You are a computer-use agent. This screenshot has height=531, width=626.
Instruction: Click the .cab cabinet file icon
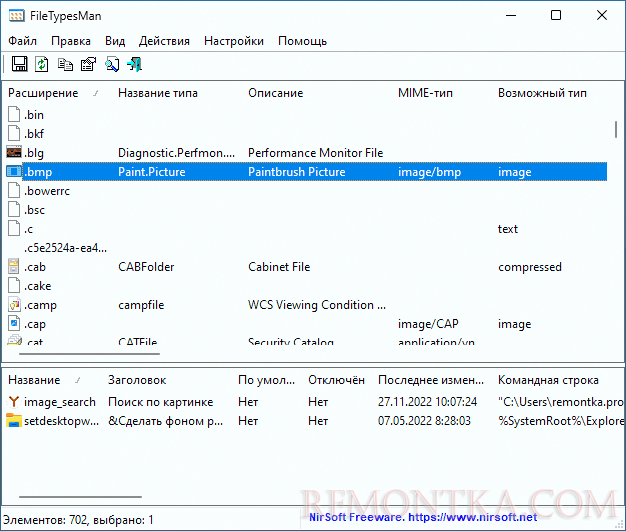click(x=14, y=267)
